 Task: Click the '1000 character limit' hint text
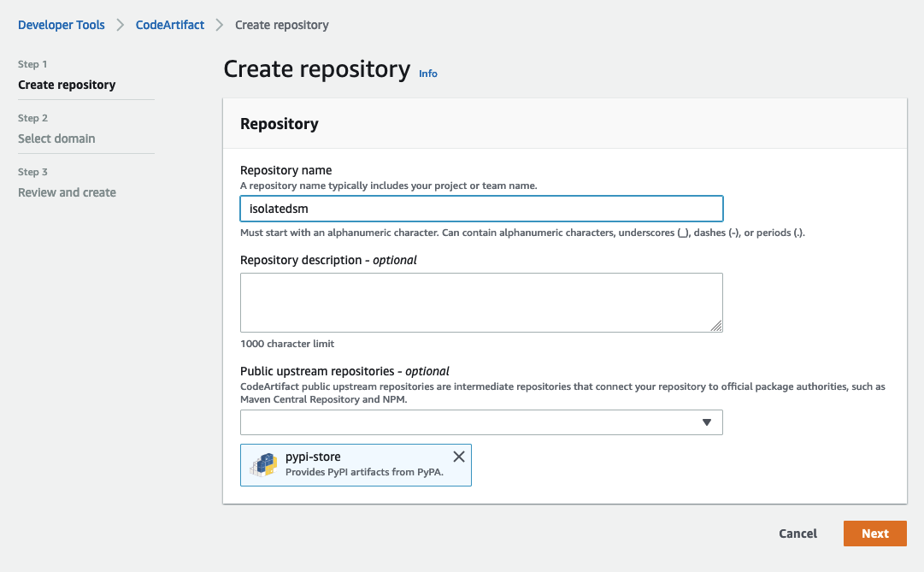[287, 344]
